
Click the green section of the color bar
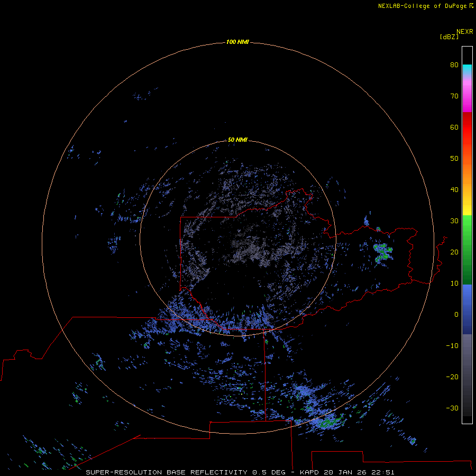click(467, 250)
